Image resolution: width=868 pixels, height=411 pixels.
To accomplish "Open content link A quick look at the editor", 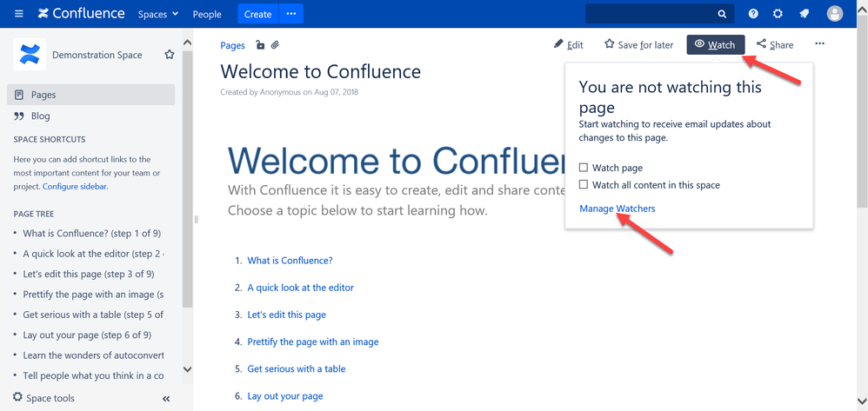I will tap(301, 288).
